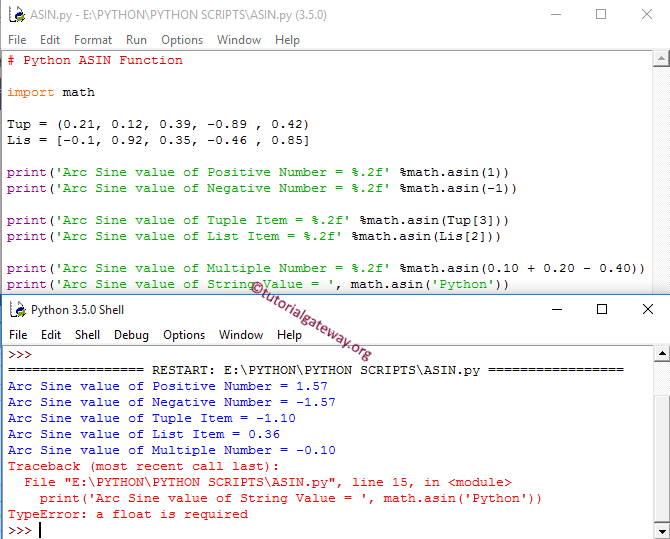Screen dimensions: 670x539
Task: Open Format menu in editor window
Action: 93,40
